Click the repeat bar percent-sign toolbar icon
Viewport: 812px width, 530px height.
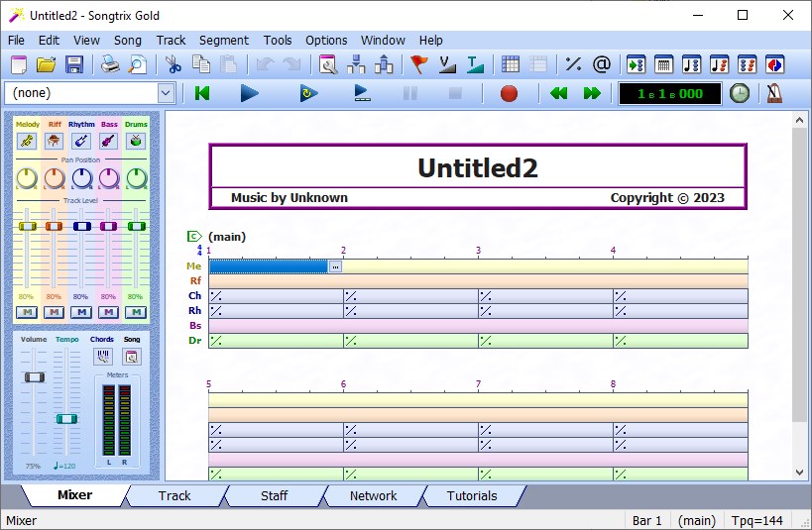[573, 64]
